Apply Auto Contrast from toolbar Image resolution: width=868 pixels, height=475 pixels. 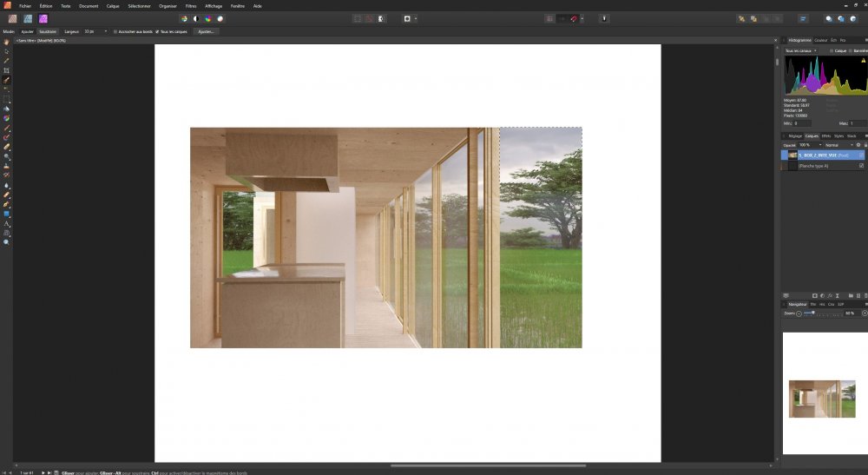[x=196, y=19]
